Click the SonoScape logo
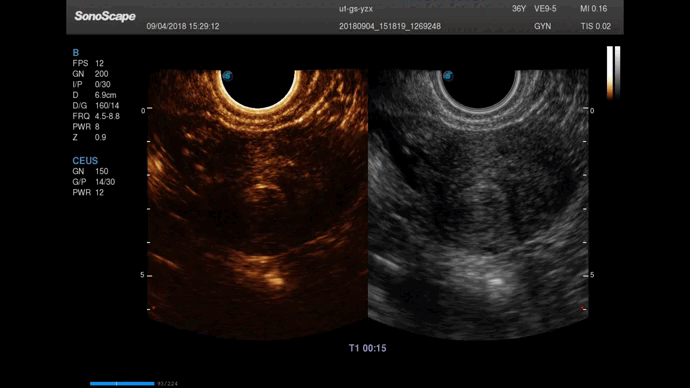This screenshot has height=388, width=690. pyautogui.click(x=105, y=16)
